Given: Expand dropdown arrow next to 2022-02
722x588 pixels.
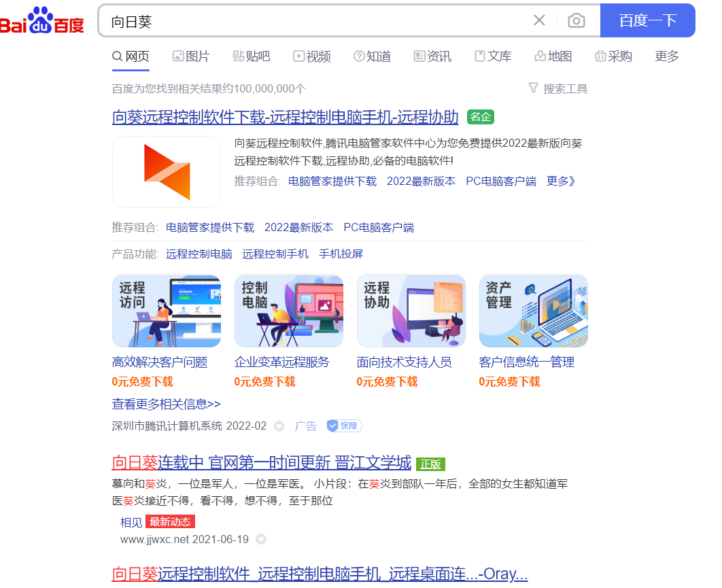Looking at the screenshot, I should pyautogui.click(x=279, y=426).
